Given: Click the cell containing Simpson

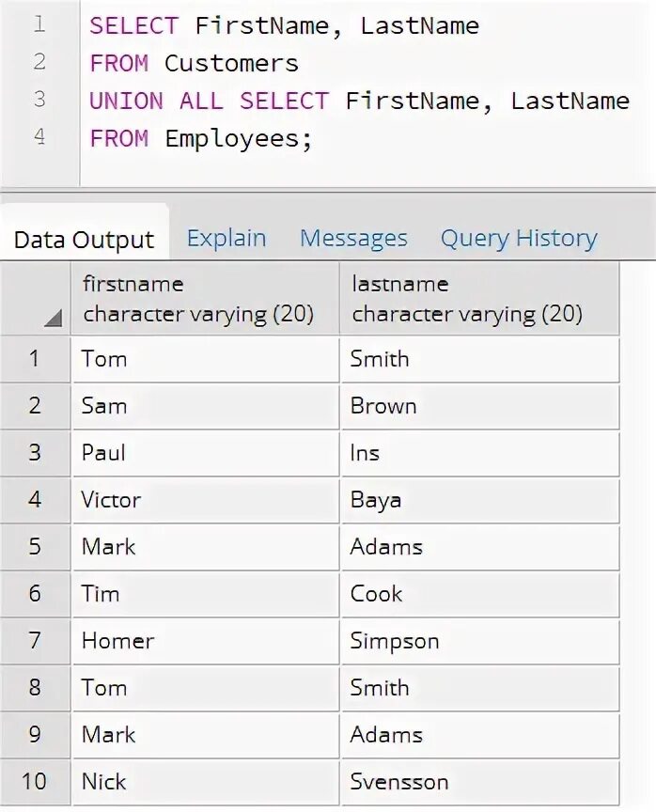Looking at the screenshot, I should pyautogui.click(x=480, y=641).
